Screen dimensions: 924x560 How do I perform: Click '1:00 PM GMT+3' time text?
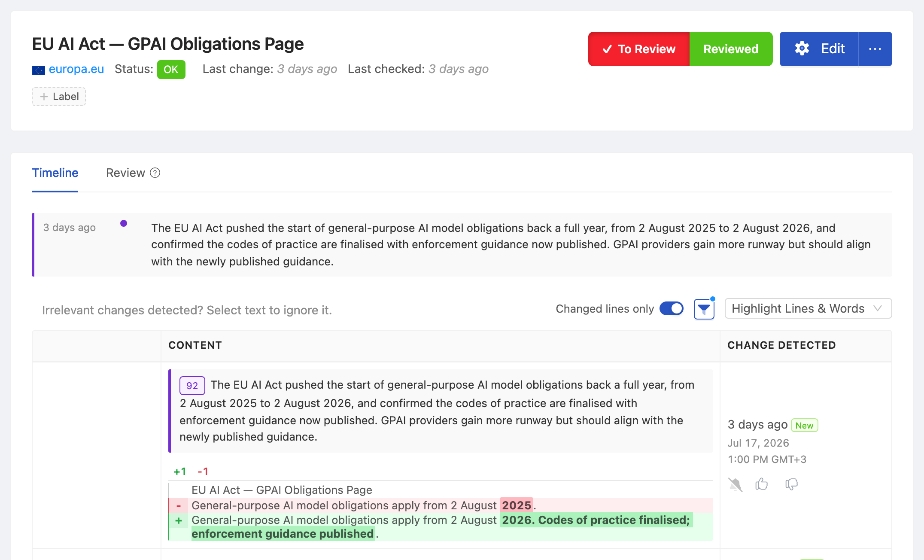point(767,460)
